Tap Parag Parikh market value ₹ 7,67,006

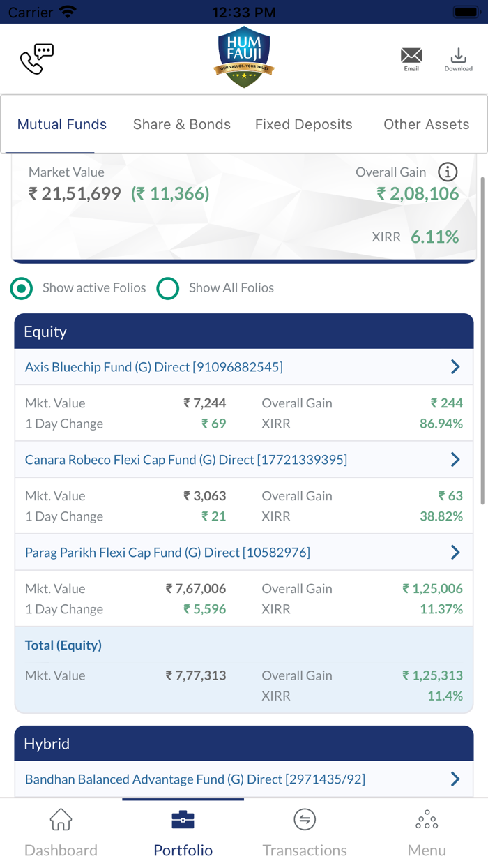tap(196, 589)
